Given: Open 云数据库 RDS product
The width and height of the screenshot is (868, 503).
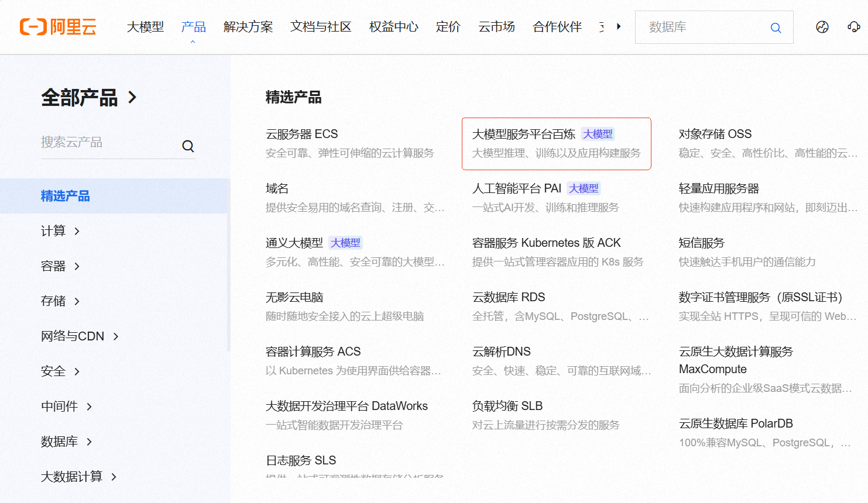Looking at the screenshot, I should [x=509, y=297].
